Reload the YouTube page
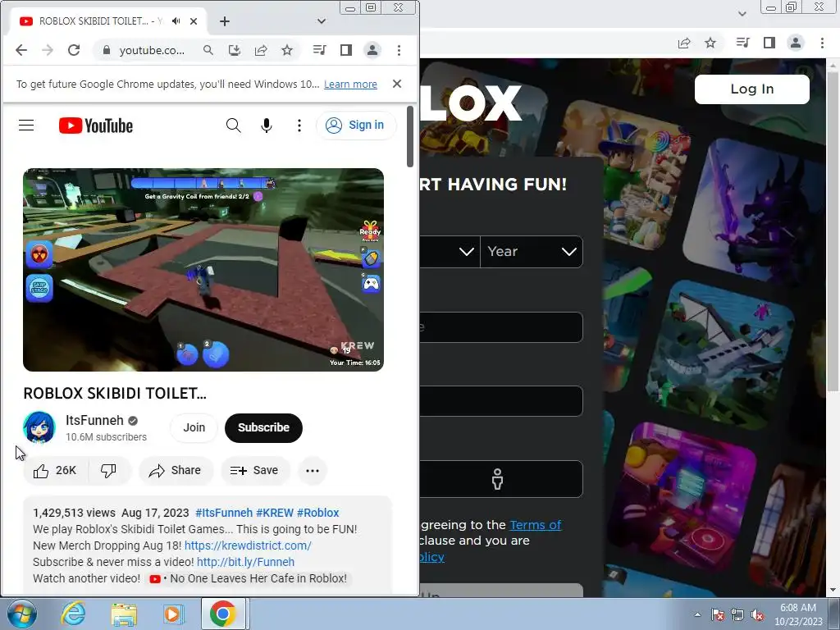The height and width of the screenshot is (630, 840). pyautogui.click(x=74, y=50)
